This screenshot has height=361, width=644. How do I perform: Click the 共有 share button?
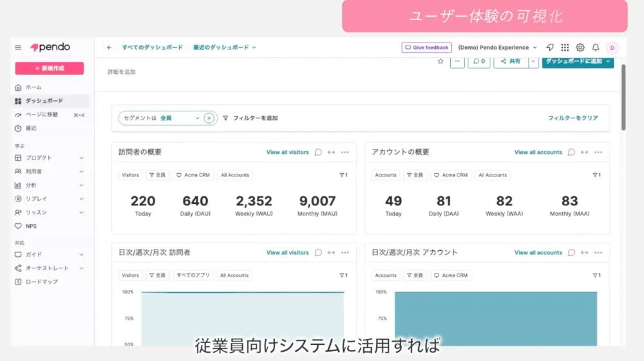[x=511, y=62]
